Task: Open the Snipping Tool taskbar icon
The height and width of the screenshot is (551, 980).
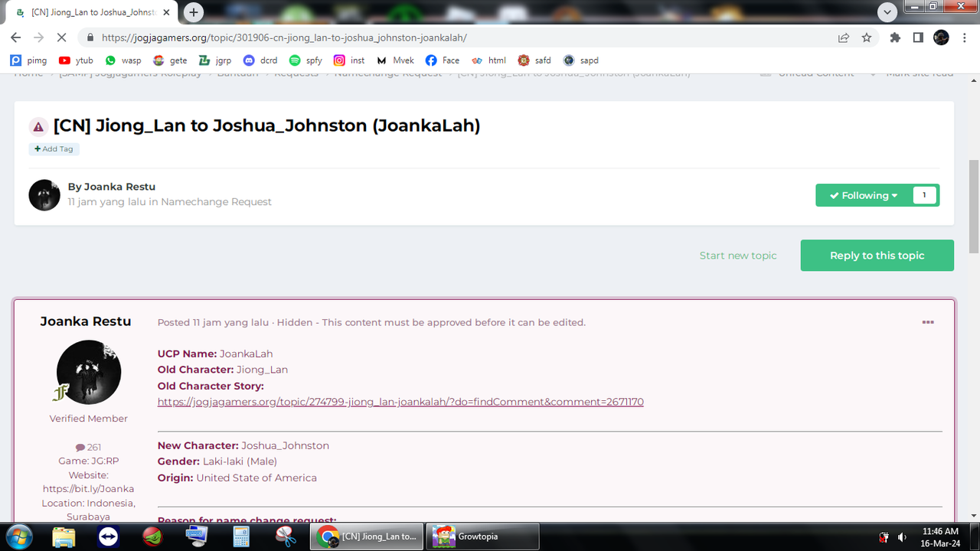Action: (x=286, y=537)
